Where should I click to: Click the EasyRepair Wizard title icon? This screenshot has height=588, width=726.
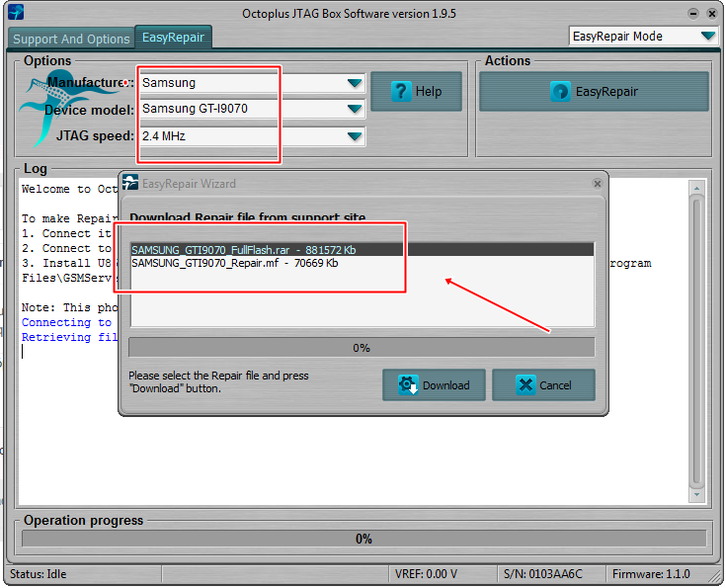[130, 183]
